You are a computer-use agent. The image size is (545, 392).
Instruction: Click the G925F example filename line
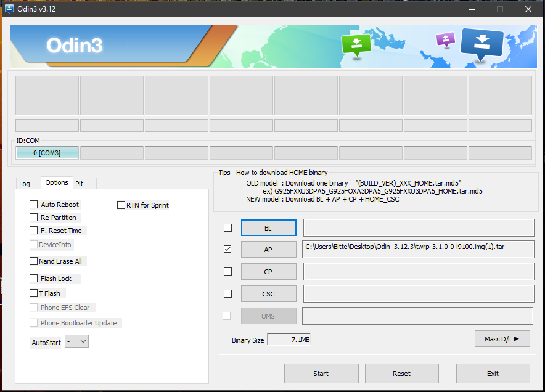(372, 191)
